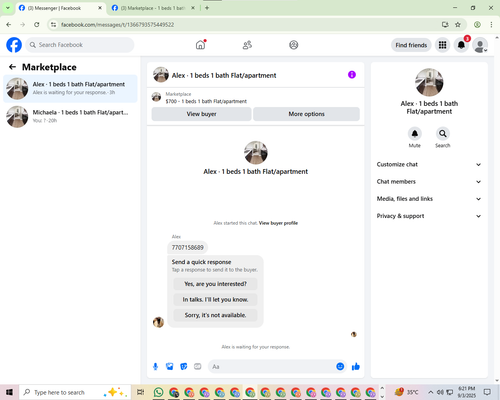Switch to the Marketplace 1 beds tab
Viewport: 500px width, 400px height.
153,8
